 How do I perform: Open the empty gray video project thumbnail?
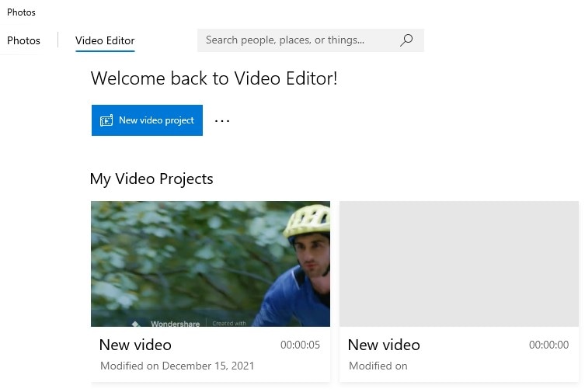click(x=459, y=264)
